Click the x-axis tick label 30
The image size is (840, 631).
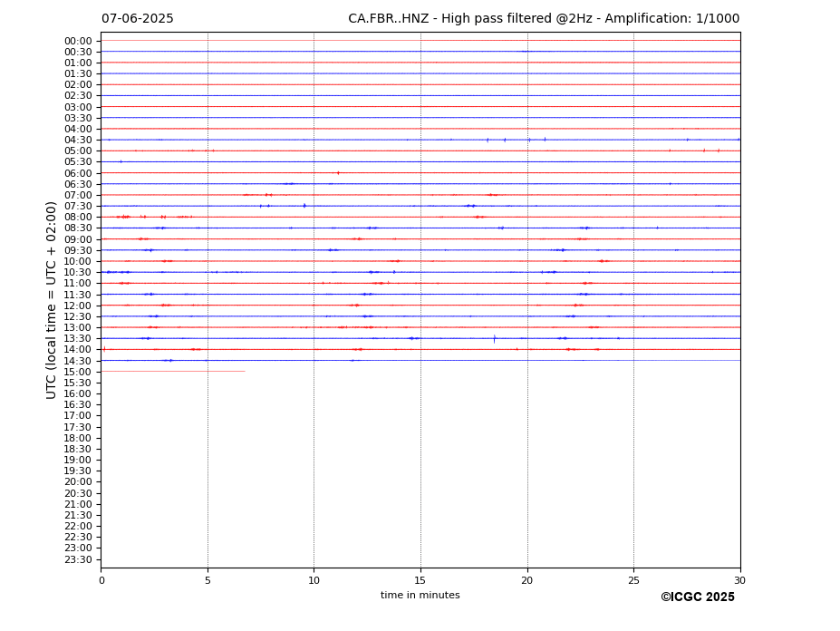coord(739,580)
